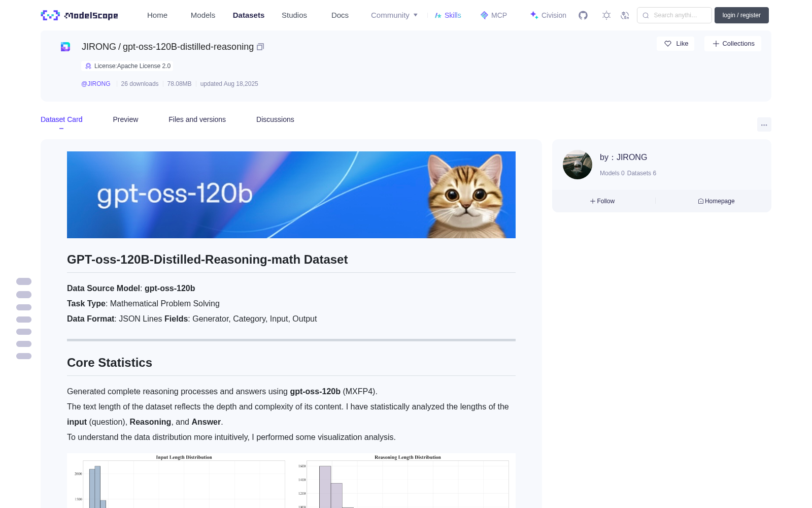
Task: Click 'by：JIRONG' author name
Action: (623, 157)
